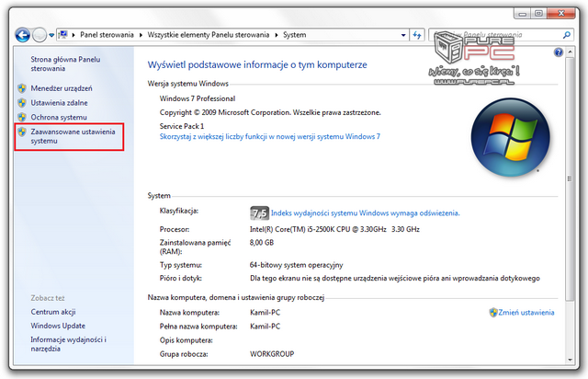Image resolution: width=588 pixels, height=379 pixels.
Task: Go back with the blue Back arrow
Action: 22,35
